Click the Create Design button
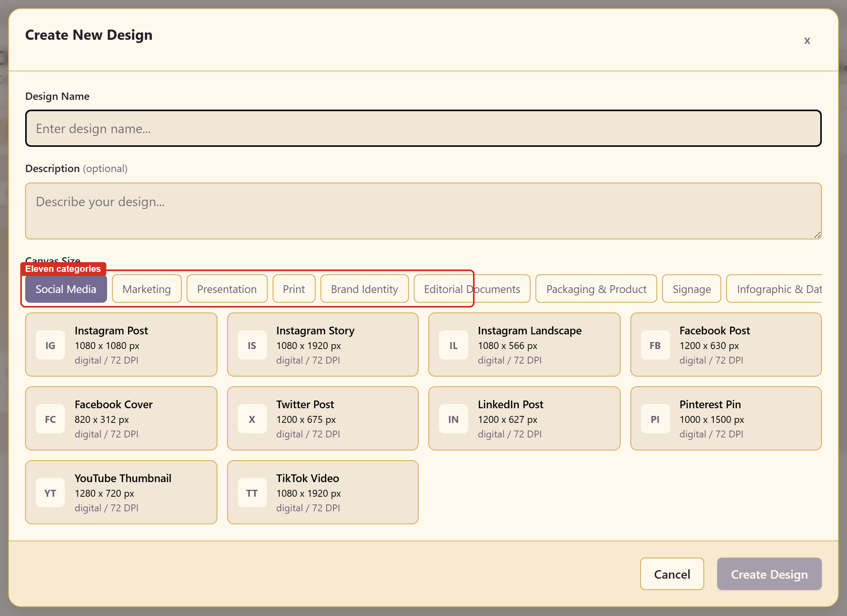This screenshot has height=616, width=847. (x=770, y=574)
